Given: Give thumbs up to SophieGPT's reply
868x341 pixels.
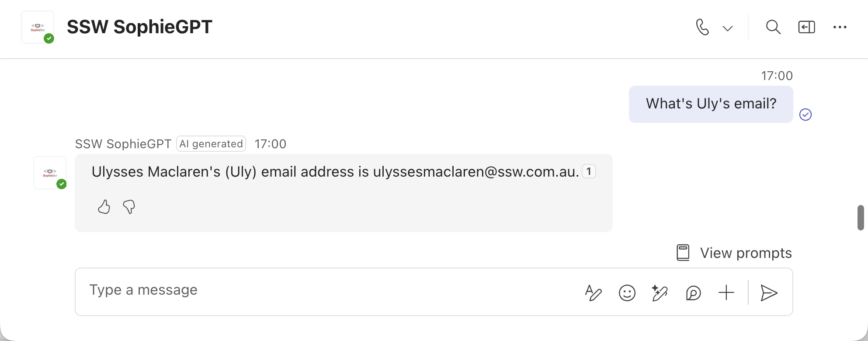Looking at the screenshot, I should tap(104, 207).
